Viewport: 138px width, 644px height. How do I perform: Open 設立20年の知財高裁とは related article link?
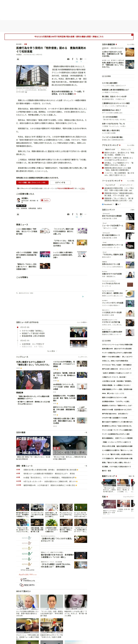pos(68,93)
